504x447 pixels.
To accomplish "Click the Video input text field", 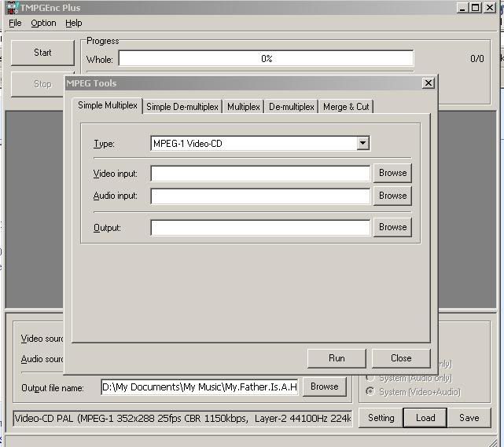I will tap(260, 174).
